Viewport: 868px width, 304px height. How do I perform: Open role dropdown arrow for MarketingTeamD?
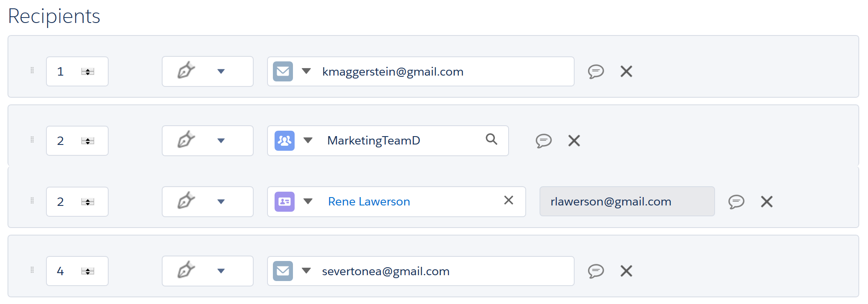221,141
